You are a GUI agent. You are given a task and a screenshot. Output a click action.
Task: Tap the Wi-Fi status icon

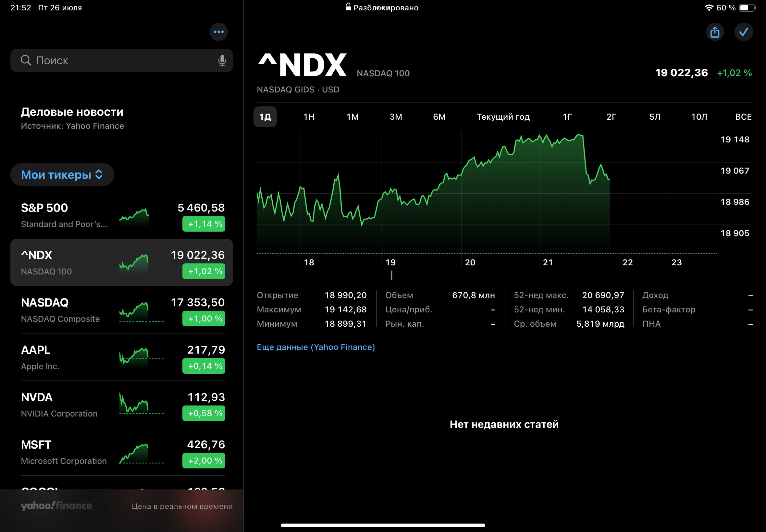pos(709,8)
